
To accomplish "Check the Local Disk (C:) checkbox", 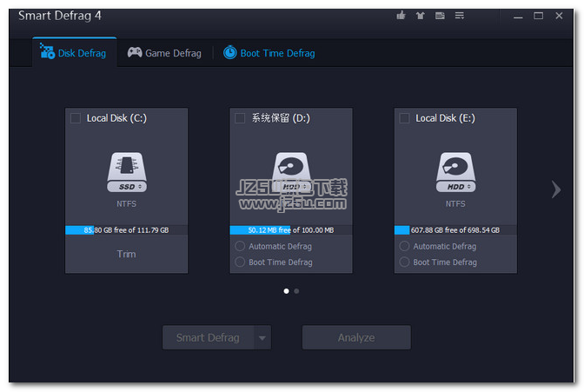I will (x=76, y=118).
